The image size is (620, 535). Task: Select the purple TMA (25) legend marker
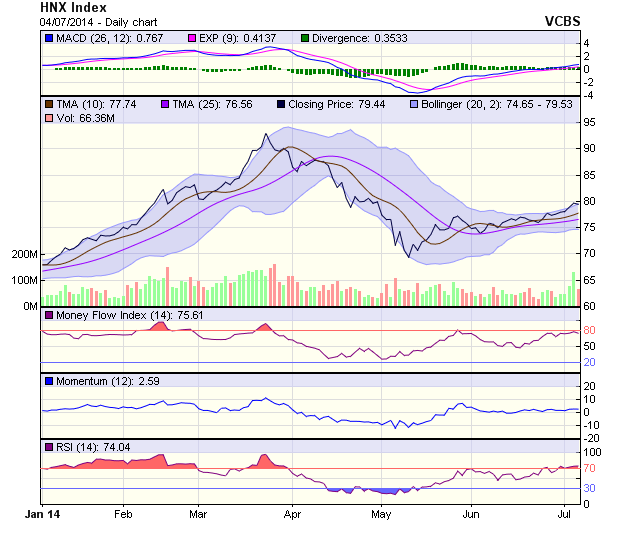click(165, 103)
